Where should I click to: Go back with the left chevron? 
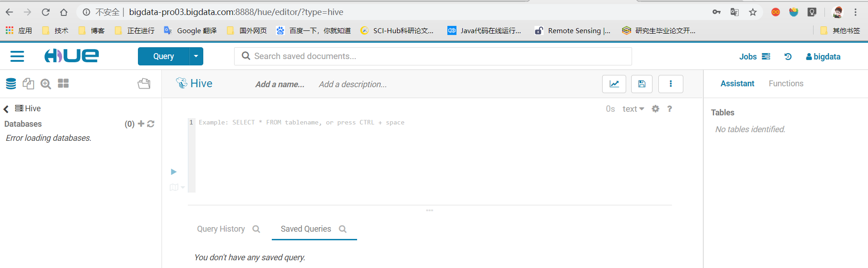click(6, 109)
